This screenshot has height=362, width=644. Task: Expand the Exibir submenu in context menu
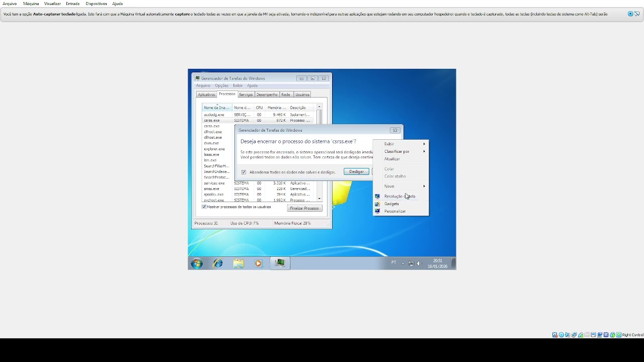click(x=400, y=144)
